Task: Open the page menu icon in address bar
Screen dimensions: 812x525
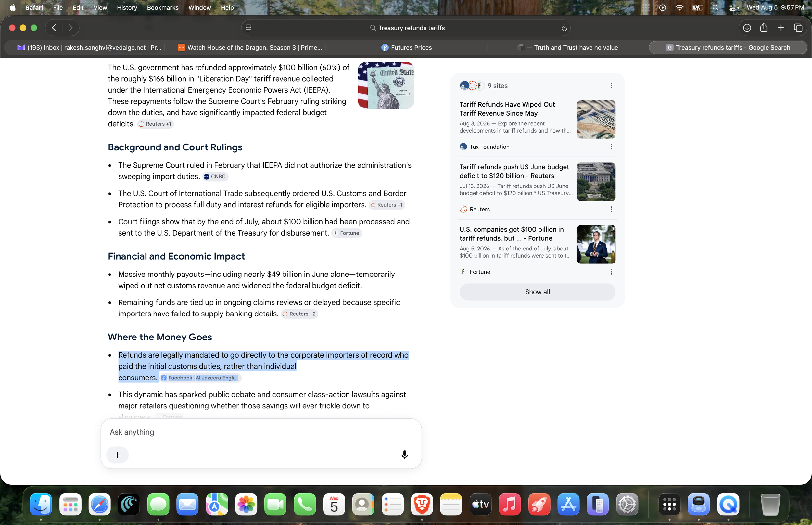Action: pyautogui.click(x=248, y=28)
